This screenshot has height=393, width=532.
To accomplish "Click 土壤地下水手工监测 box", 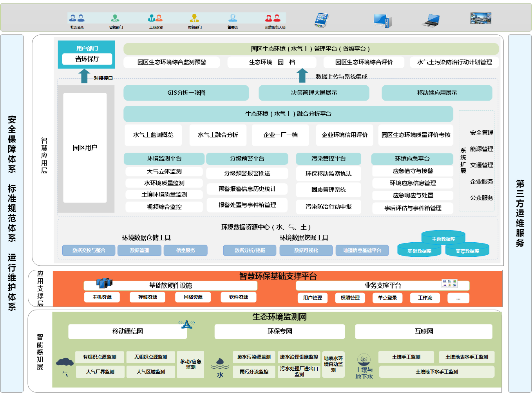I will (x=437, y=372).
